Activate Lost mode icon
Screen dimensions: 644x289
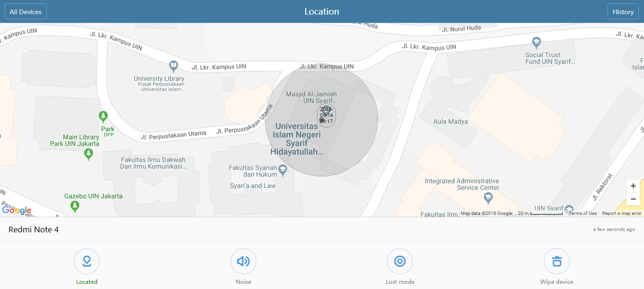(x=400, y=261)
